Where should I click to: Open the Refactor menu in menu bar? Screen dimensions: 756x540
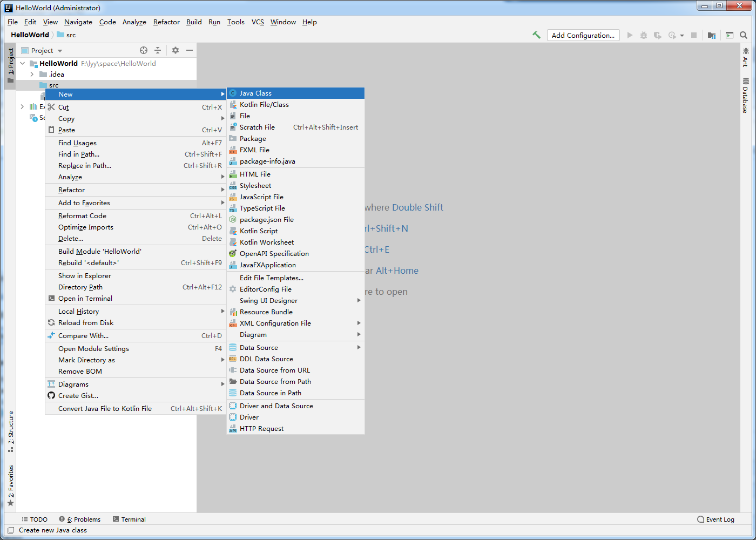pos(166,22)
